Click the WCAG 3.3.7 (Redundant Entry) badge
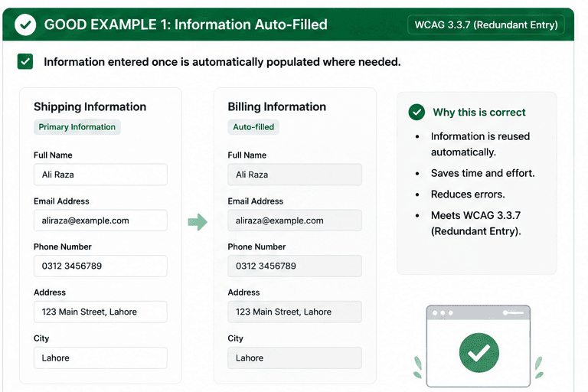Viewport: 588px width, 392px height. click(x=486, y=24)
